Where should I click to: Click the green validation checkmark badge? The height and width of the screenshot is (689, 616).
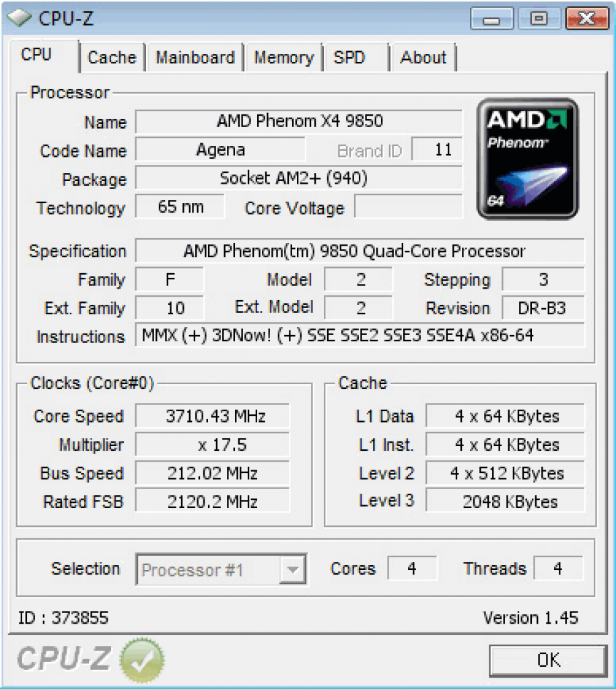pos(142,660)
